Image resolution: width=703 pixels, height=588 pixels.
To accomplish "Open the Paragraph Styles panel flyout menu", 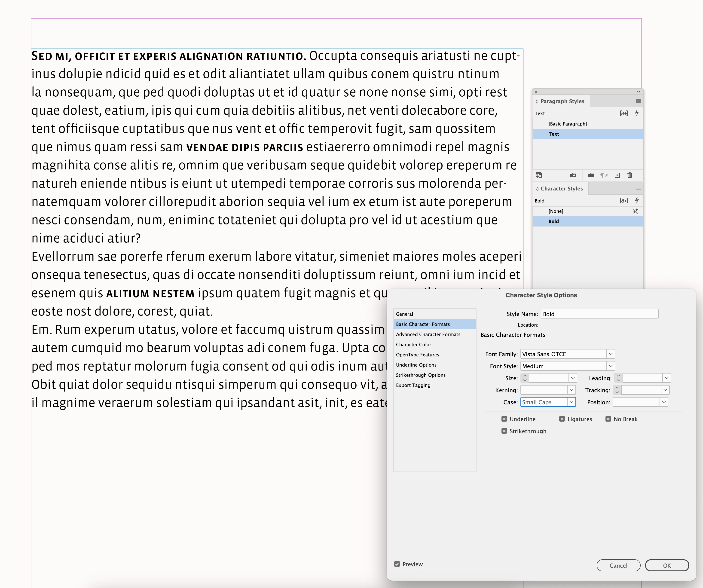I will click(x=638, y=101).
